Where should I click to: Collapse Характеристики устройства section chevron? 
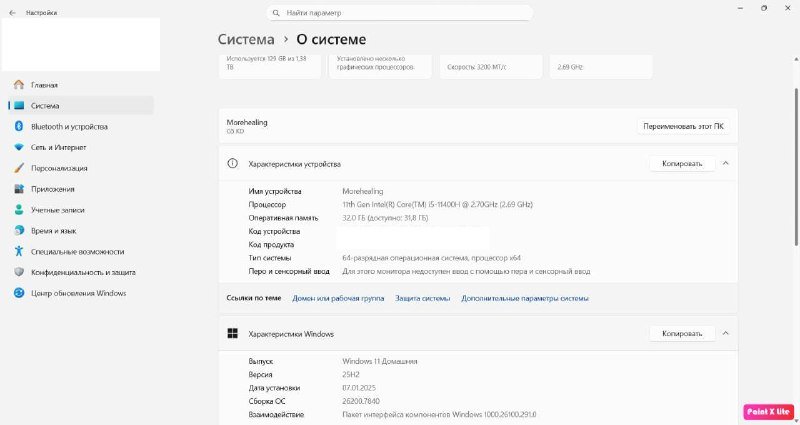[726, 163]
